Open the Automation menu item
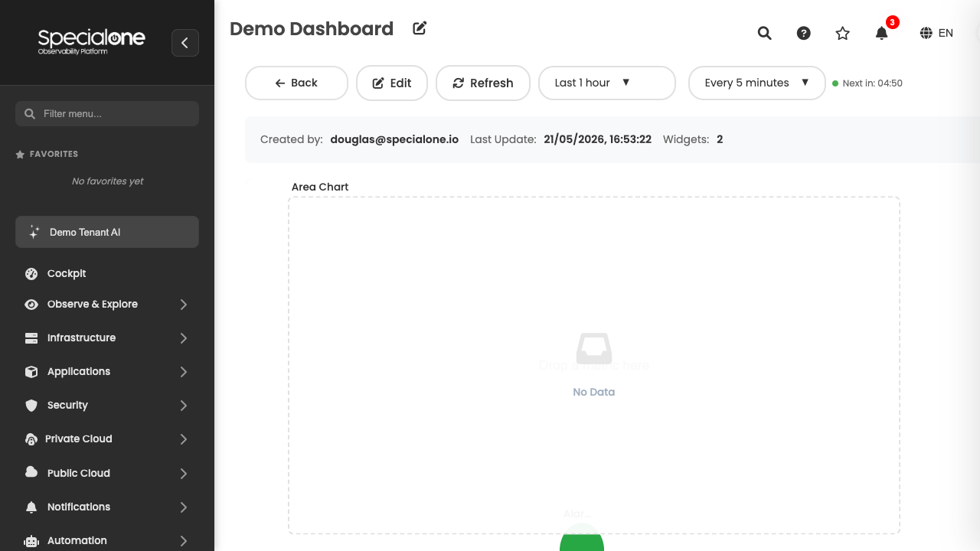Screen dimensions: 980x551 (107, 540)
